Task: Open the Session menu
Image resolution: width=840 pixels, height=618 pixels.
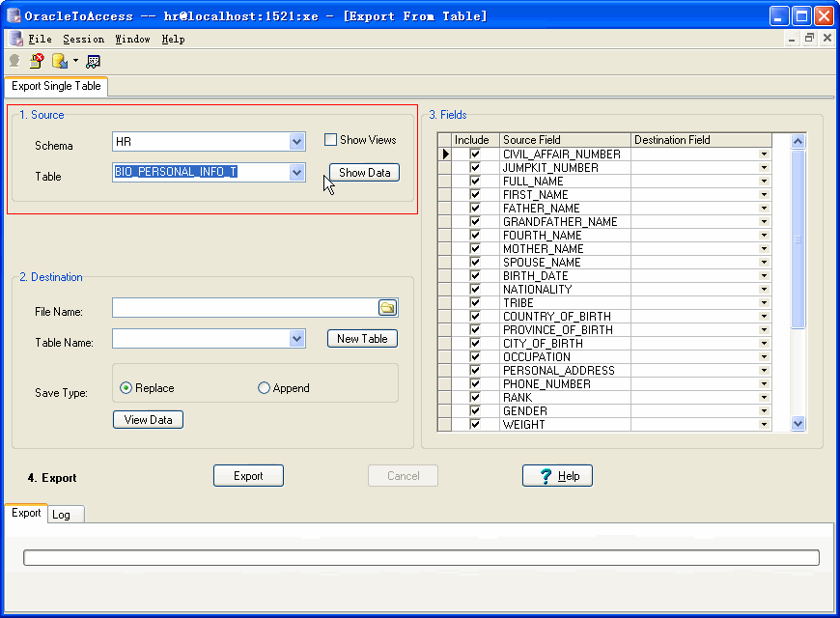Action: [x=84, y=40]
